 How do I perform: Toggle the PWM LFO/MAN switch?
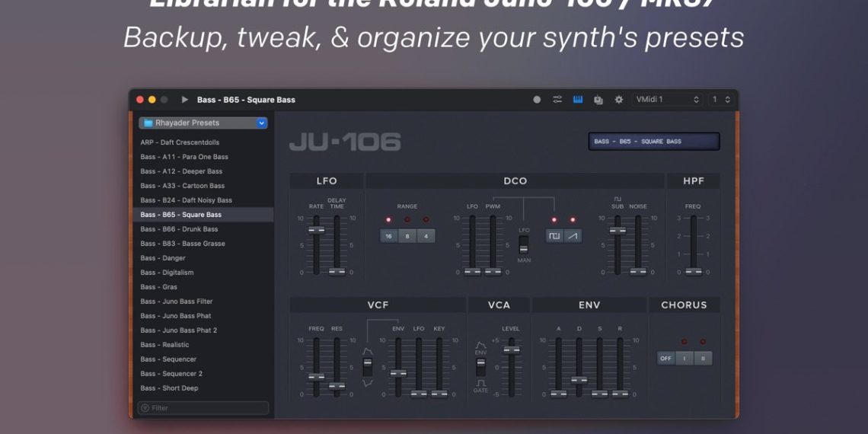[x=524, y=245]
